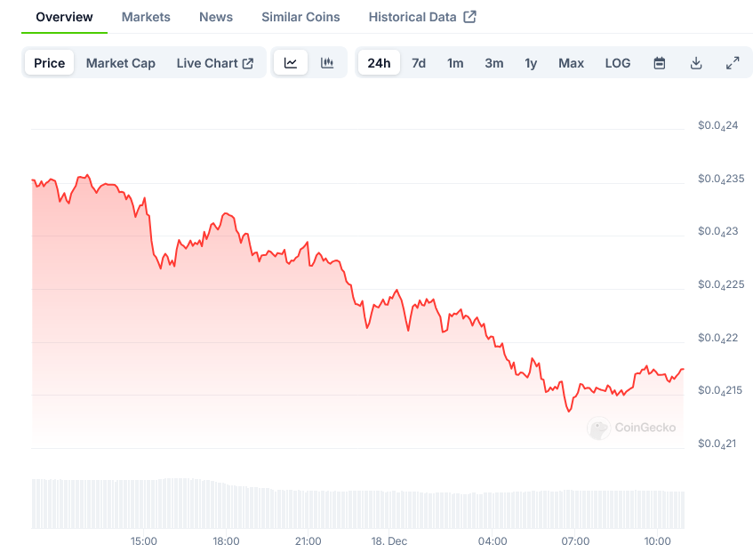Screen dimensions: 753x560
Task: Show Max time range
Action: click(572, 63)
